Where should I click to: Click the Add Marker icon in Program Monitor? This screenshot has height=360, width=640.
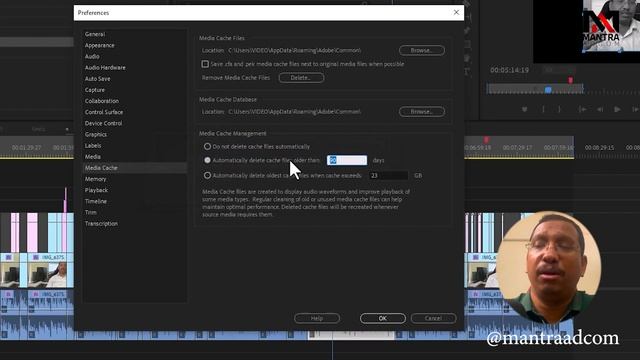524,109
